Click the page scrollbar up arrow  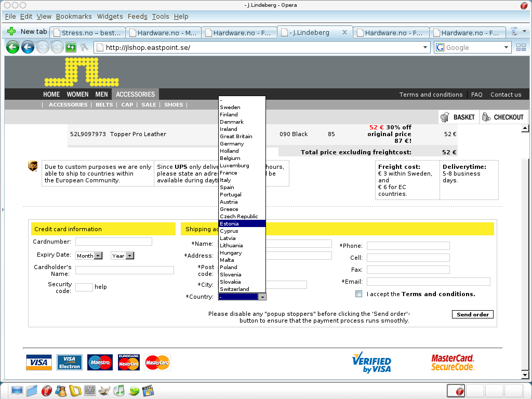pyautogui.click(x=525, y=128)
